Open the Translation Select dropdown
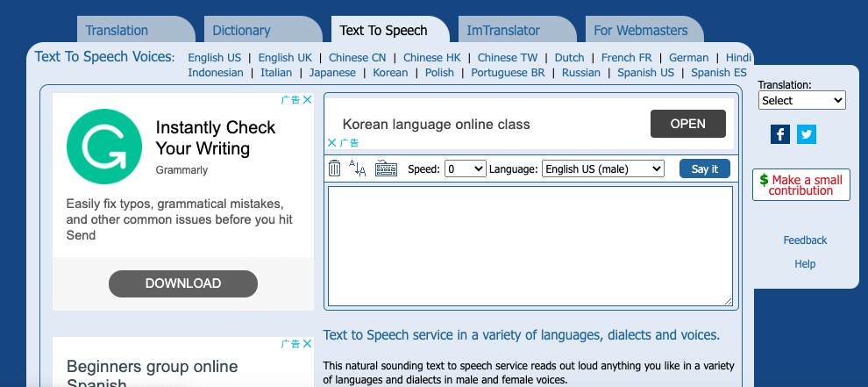 point(801,100)
